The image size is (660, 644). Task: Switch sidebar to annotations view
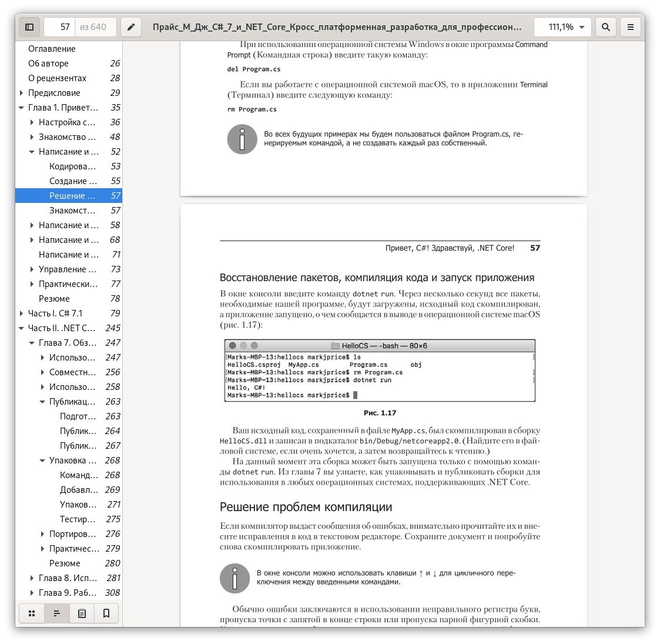[x=82, y=613]
